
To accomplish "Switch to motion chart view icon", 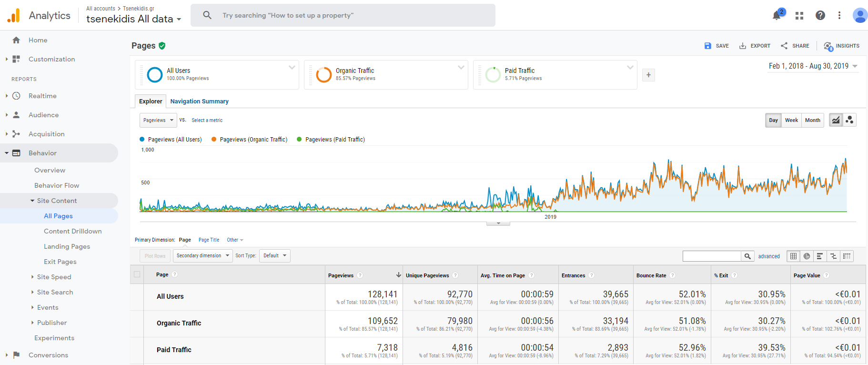I will (x=849, y=120).
